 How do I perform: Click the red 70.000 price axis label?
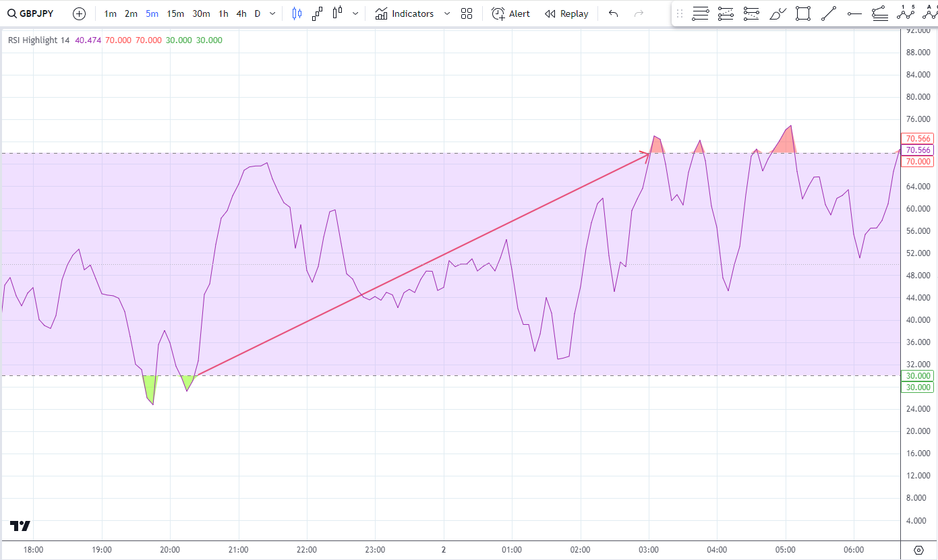click(918, 162)
